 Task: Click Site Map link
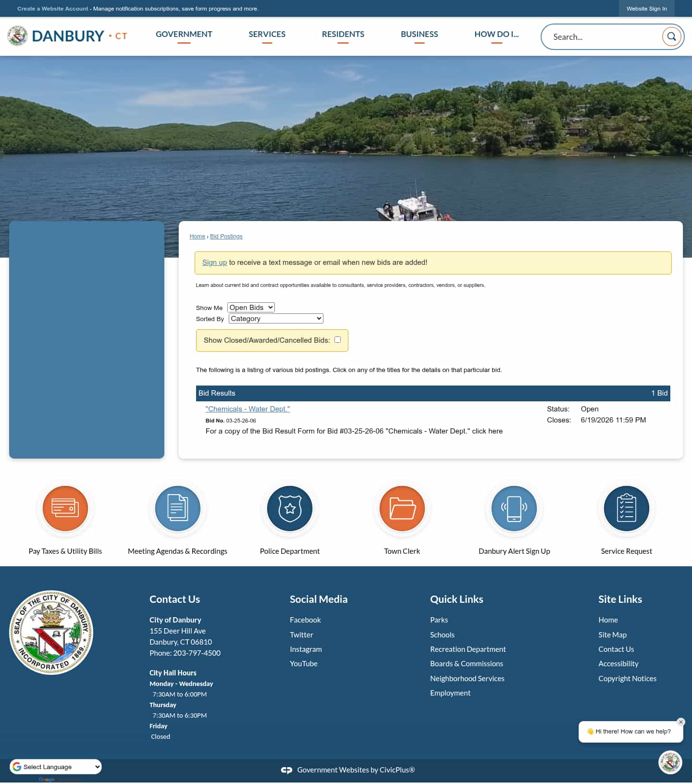(x=612, y=635)
